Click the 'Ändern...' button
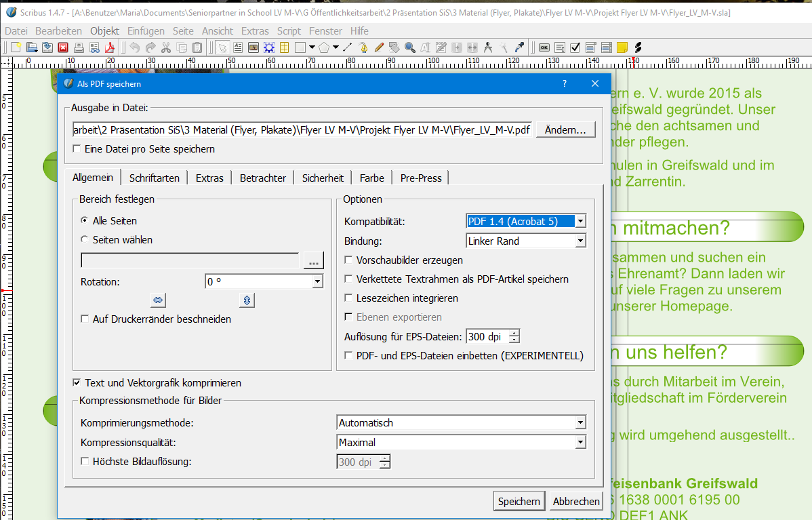Image resolution: width=812 pixels, height=520 pixels. click(565, 130)
